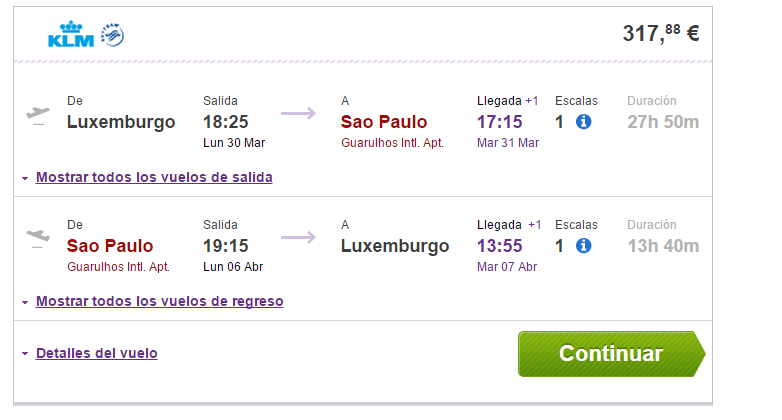This screenshot has height=420, width=782.
Task: Expand Mostrar todos los vuelos de salida
Action: pyautogui.click(x=154, y=177)
